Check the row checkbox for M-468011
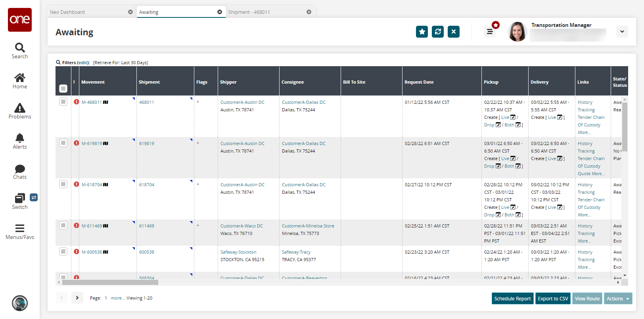This screenshot has width=644, height=319. tap(63, 102)
